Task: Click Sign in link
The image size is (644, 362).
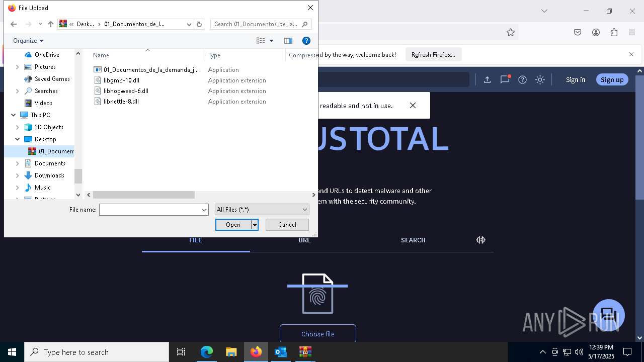Action: pyautogui.click(x=576, y=79)
